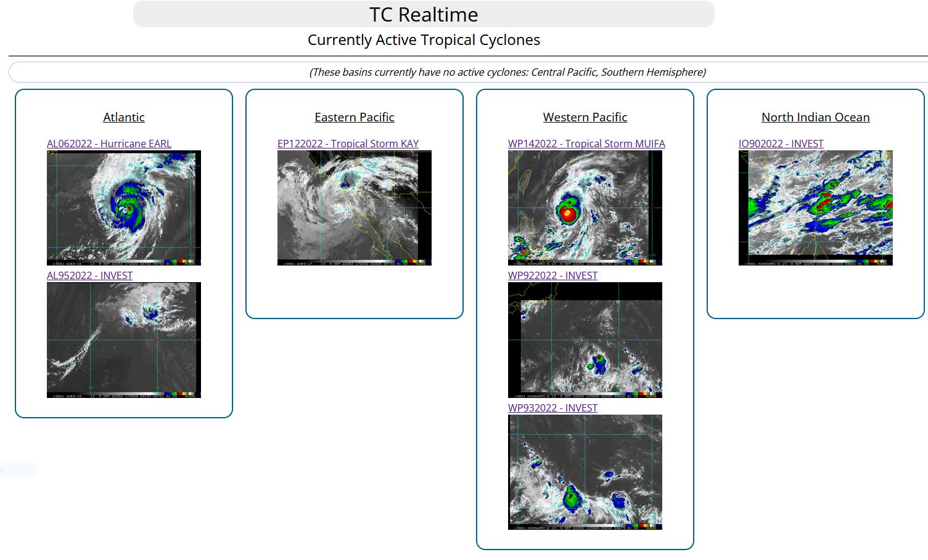Open the EP122022 Tropical Storm KAY link

click(348, 144)
